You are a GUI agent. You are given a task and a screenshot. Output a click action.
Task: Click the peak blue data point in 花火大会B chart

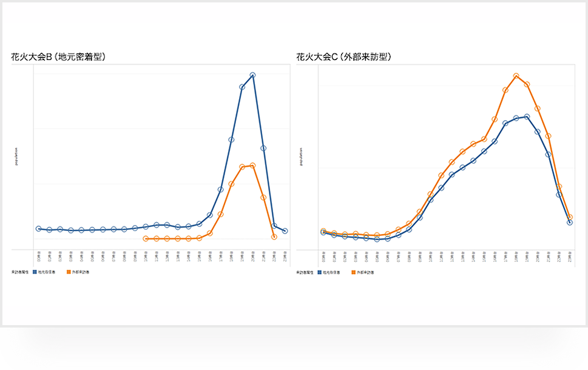tap(252, 75)
